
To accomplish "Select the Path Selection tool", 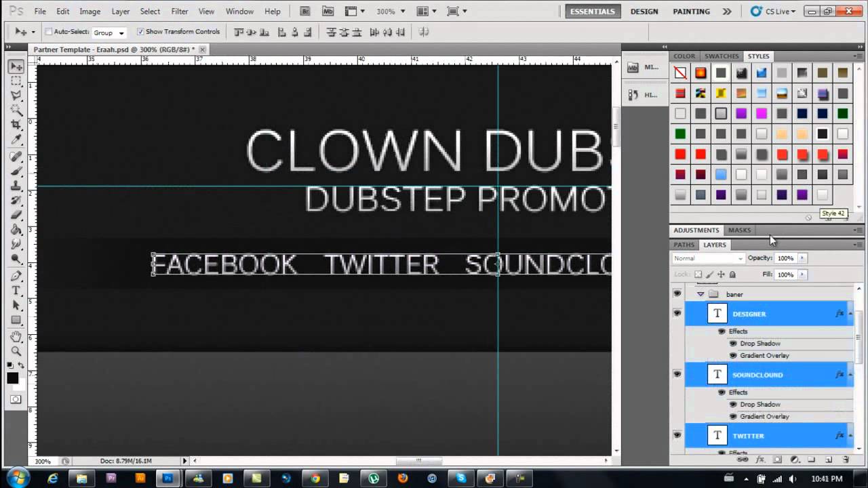I will click(x=16, y=306).
